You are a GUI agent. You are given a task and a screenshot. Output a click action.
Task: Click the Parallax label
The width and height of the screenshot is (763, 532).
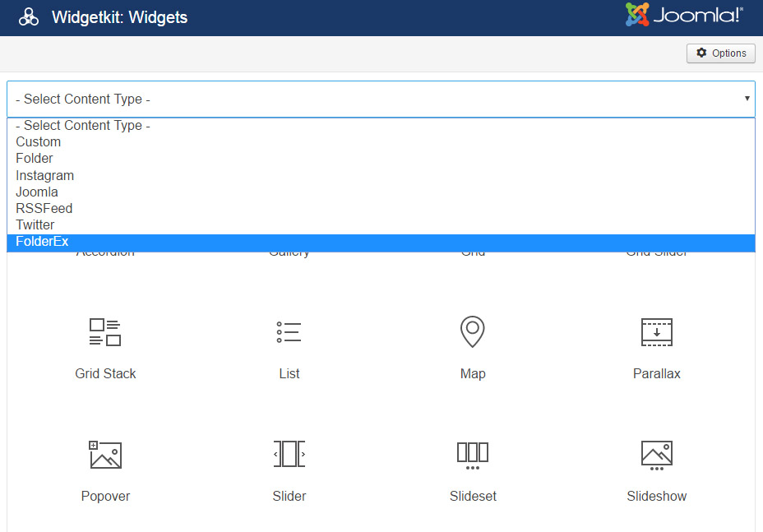pos(656,374)
